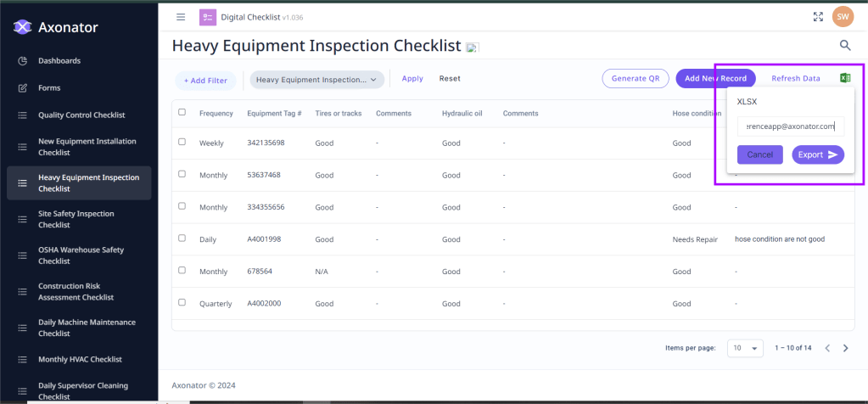Image resolution: width=868 pixels, height=404 pixels.
Task: Go to previous page arrow
Action: (x=827, y=348)
